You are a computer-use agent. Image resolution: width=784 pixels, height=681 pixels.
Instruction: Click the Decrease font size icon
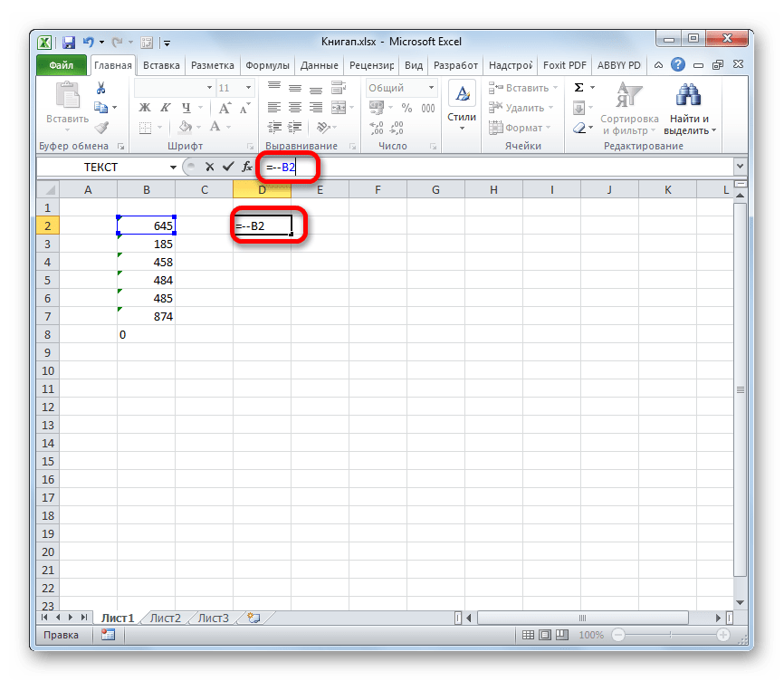(x=245, y=108)
